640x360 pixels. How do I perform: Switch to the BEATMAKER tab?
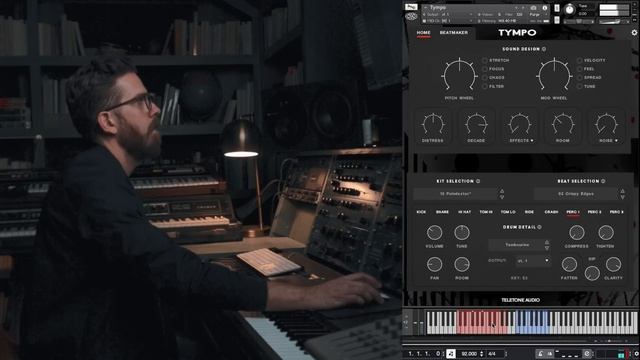[x=453, y=33]
